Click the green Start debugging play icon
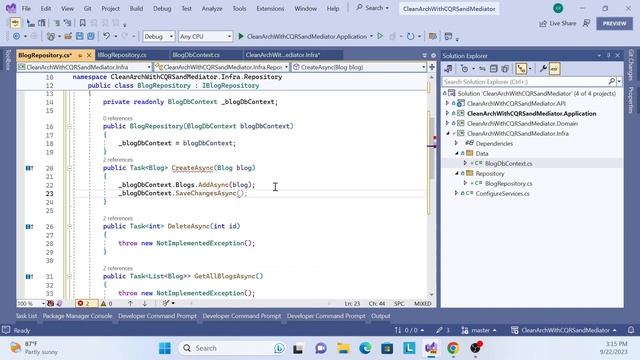The width and height of the screenshot is (640, 360). coord(241,36)
